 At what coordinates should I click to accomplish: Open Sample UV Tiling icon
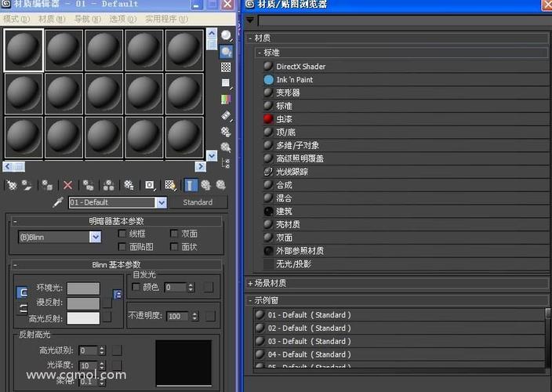point(226,83)
